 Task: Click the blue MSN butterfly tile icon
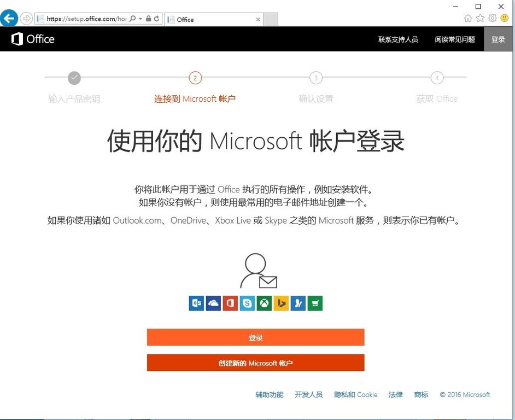coord(298,303)
